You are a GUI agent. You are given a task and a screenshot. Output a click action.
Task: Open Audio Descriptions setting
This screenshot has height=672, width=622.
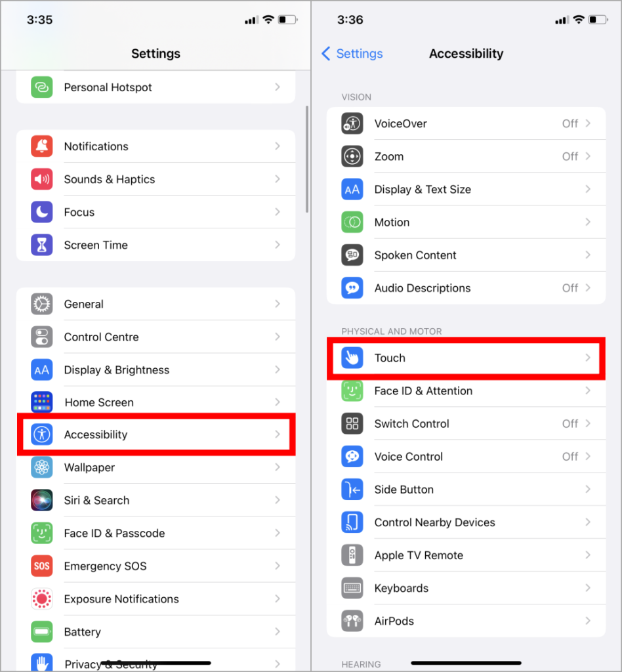pyautogui.click(x=466, y=288)
